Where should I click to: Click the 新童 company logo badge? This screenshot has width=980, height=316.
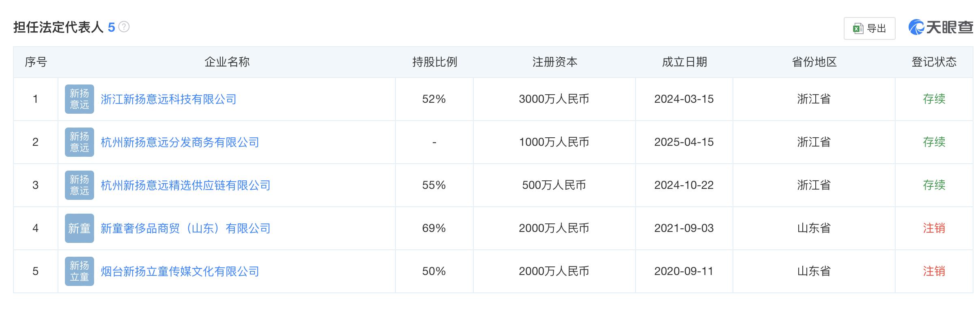pos(80,228)
